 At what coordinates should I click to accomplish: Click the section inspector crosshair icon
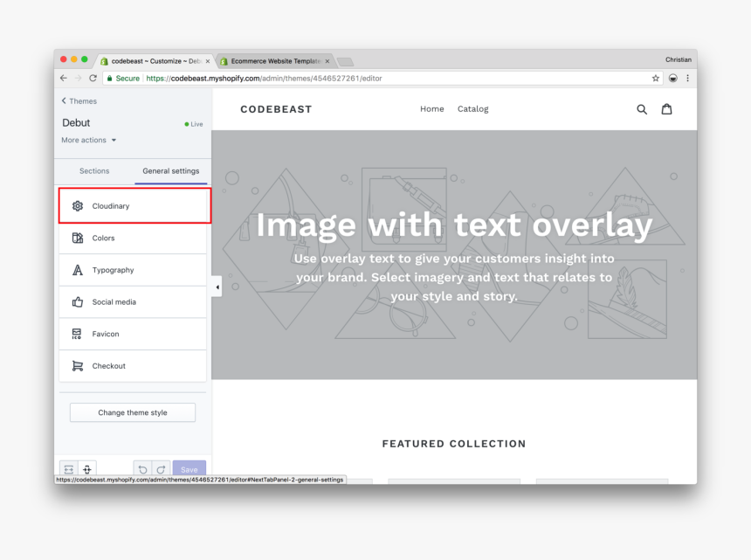[x=87, y=469]
